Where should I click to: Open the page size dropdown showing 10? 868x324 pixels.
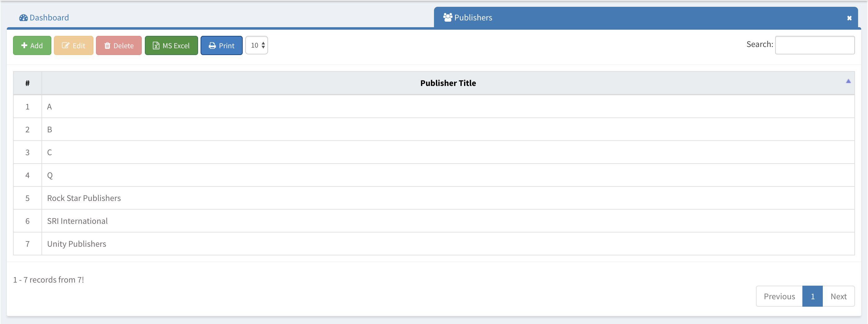pyautogui.click(x=257, y=45)
